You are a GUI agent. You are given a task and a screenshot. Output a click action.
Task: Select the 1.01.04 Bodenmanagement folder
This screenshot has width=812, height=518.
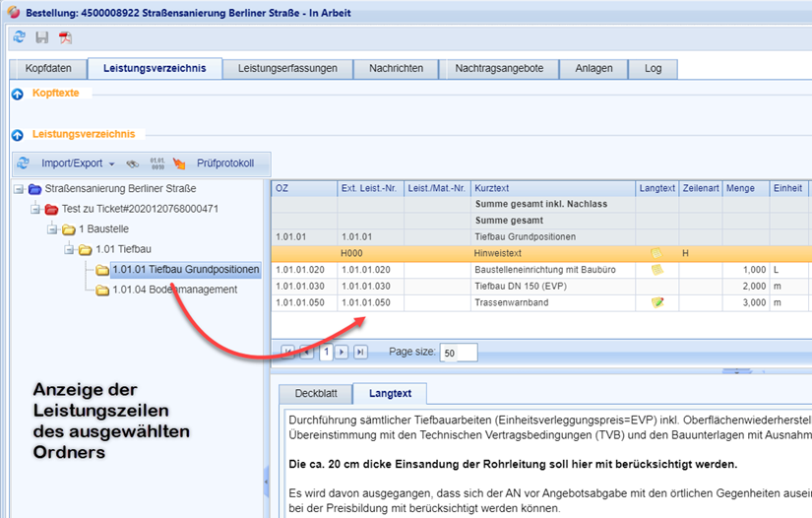tap(174, 290)
